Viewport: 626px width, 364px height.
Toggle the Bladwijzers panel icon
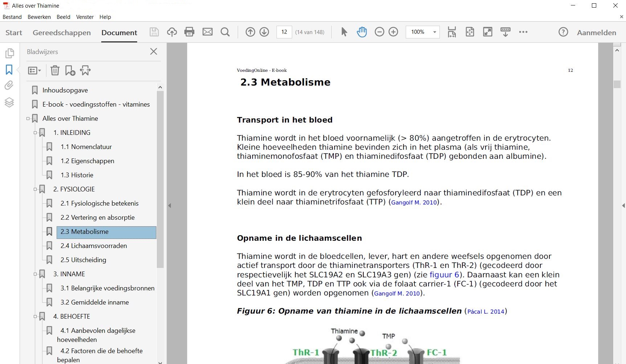pyautogui.click(x=9, y=70)
